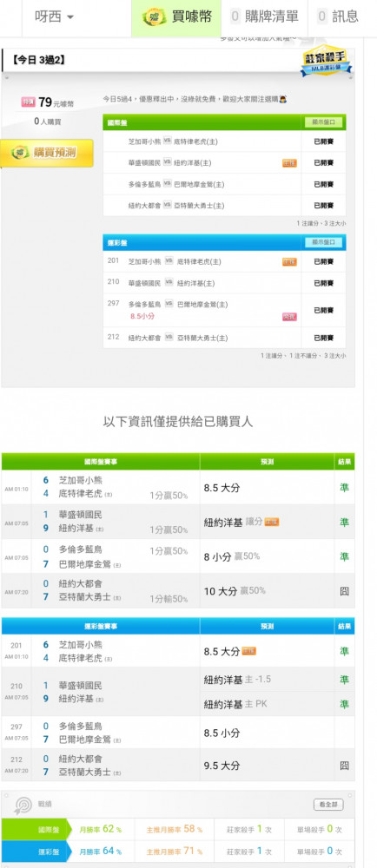Select the blue 運彩盤 stats label
377x868 pixels.
(35, 851)
